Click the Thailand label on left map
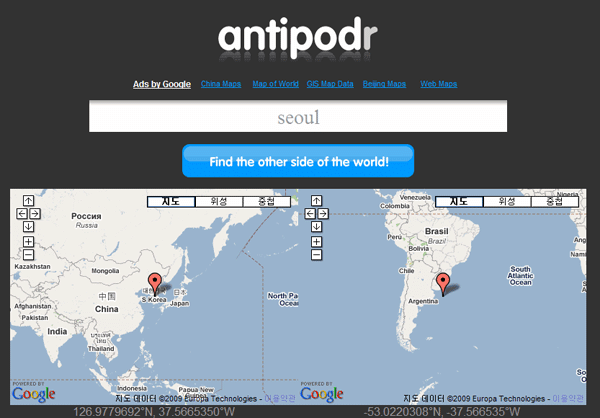 pos(101,349)
